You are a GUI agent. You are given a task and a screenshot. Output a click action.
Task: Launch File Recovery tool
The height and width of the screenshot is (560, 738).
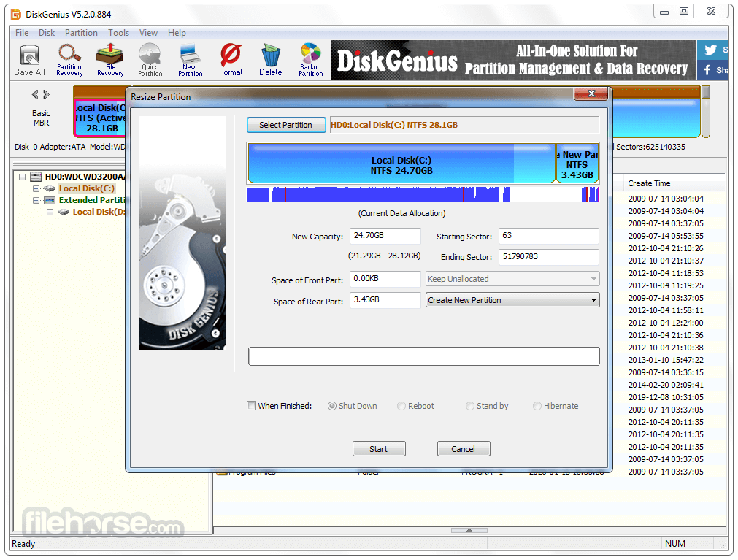coord(110,61)
